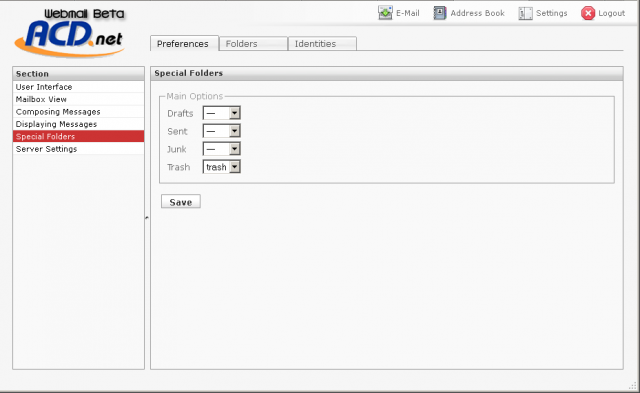
Task: Open the Address Book icon
Action: coord(440,13)
